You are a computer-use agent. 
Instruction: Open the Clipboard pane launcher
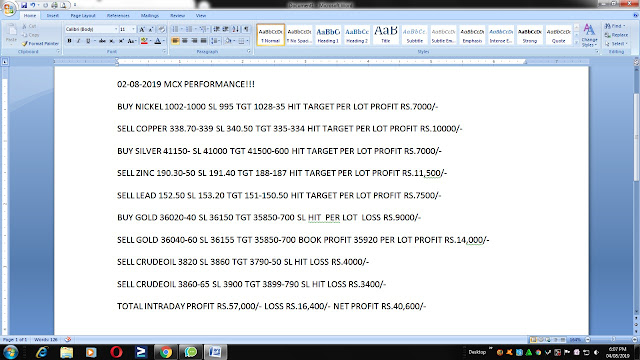58,51
